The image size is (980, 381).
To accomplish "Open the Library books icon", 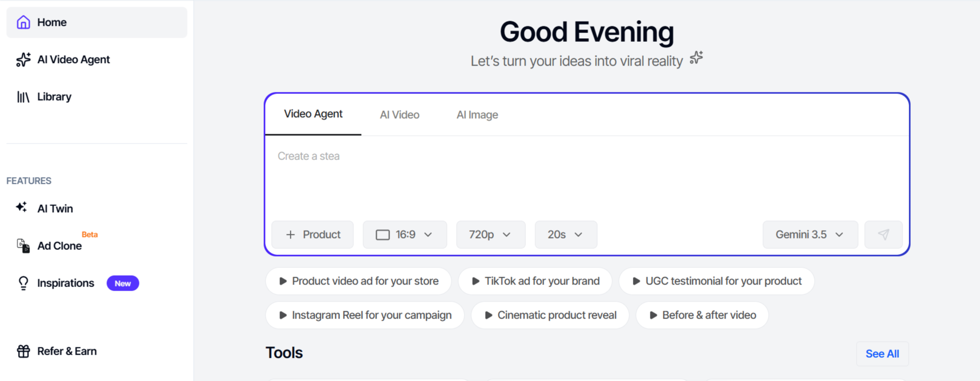I will coord(23,97).
